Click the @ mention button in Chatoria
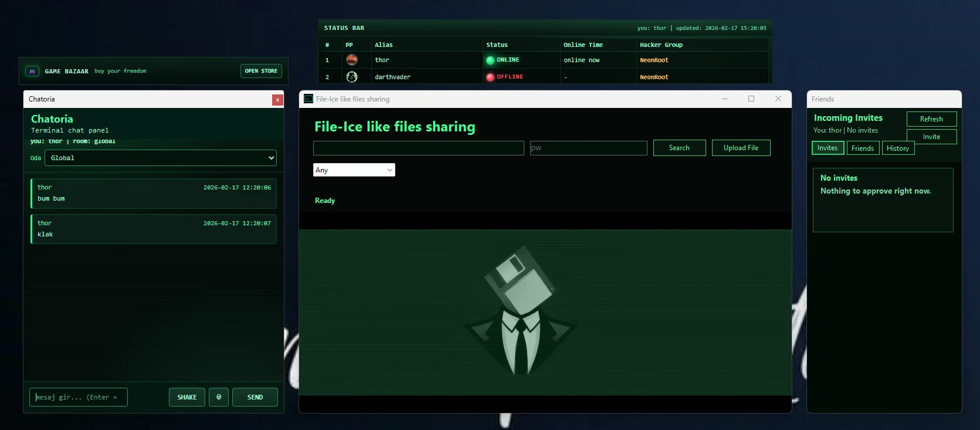 point(219,397)
